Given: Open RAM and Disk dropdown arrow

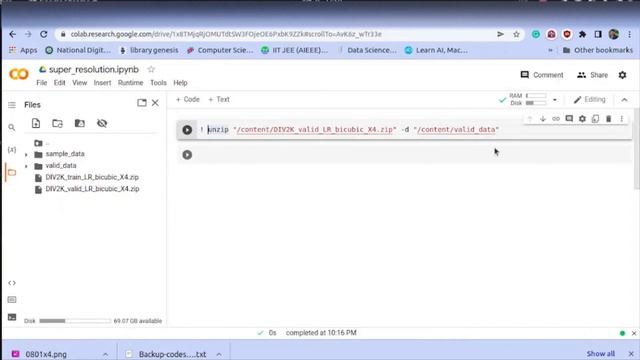Looking at the screenshot, I should coord(555,100).
